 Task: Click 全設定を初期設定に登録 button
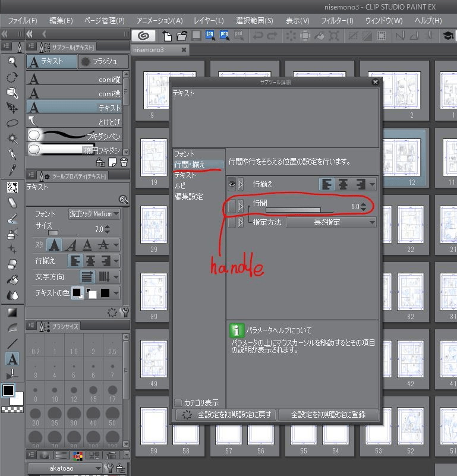click(x=327, y=415)
